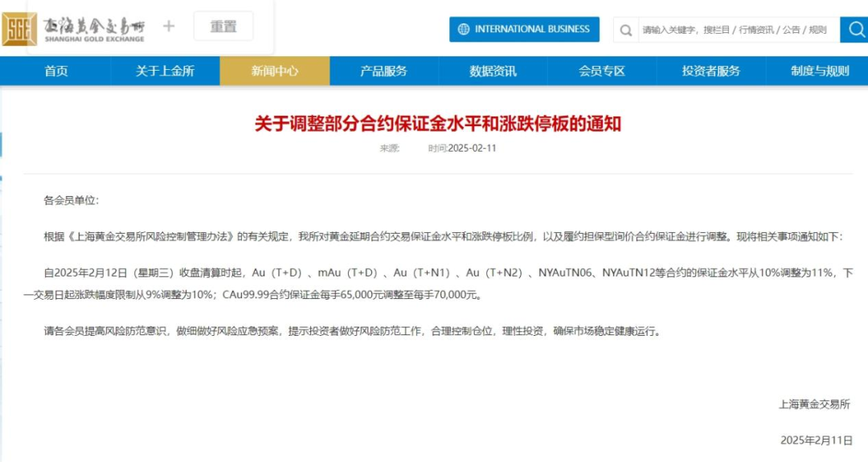
Task: Click the date text 2025-02-11
Action: (x=473, y=149)
